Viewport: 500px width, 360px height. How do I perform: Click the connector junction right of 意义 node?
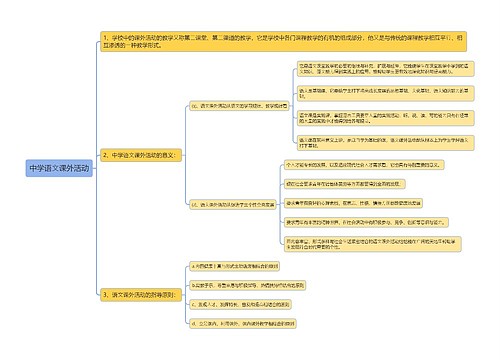point(185,155)
